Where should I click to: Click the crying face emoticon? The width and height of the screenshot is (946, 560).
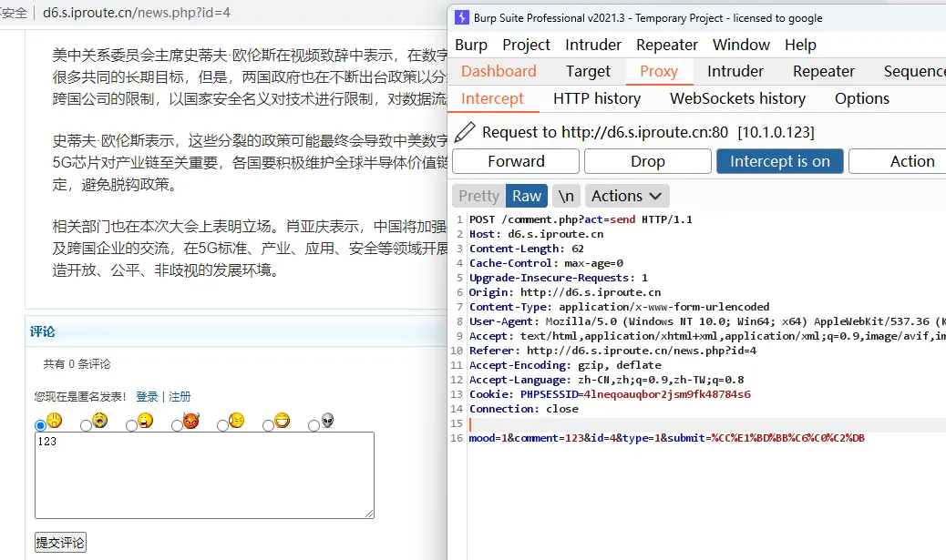point(100,421)
